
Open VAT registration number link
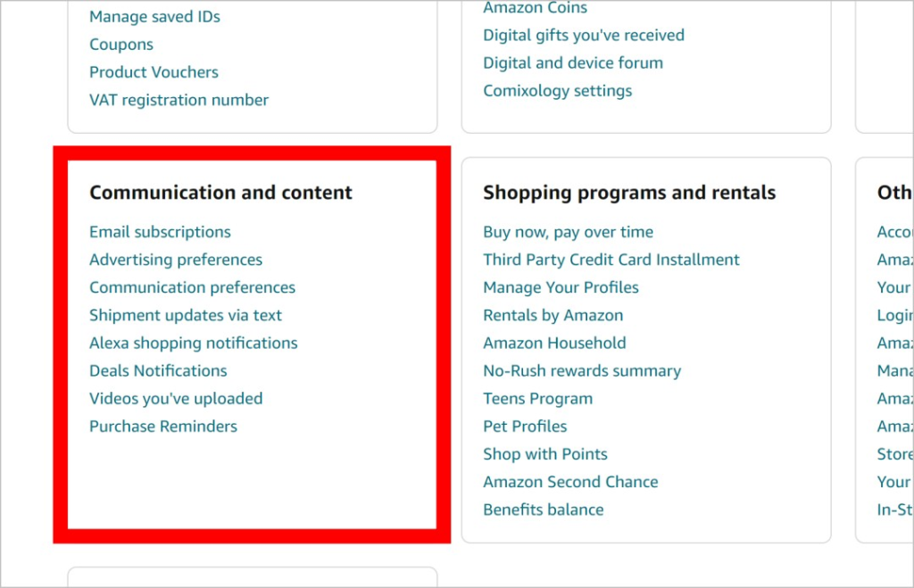[x=179, y=100]
